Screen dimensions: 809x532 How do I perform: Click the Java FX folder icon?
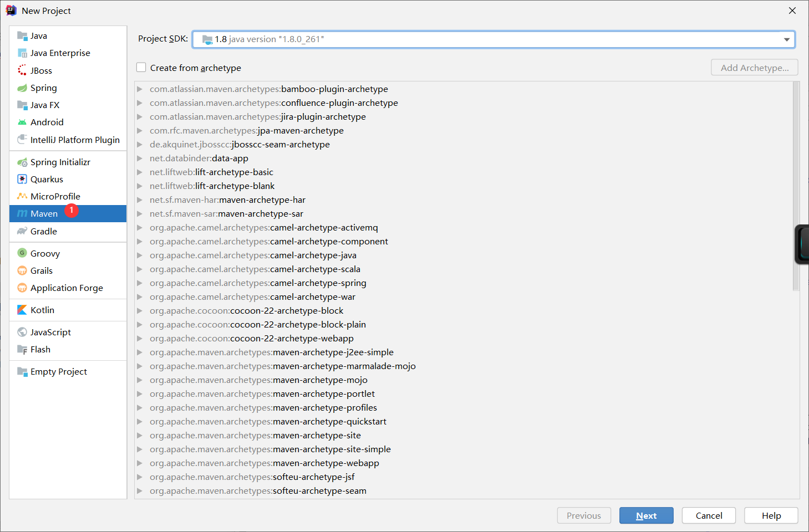(x=22, y=105)
